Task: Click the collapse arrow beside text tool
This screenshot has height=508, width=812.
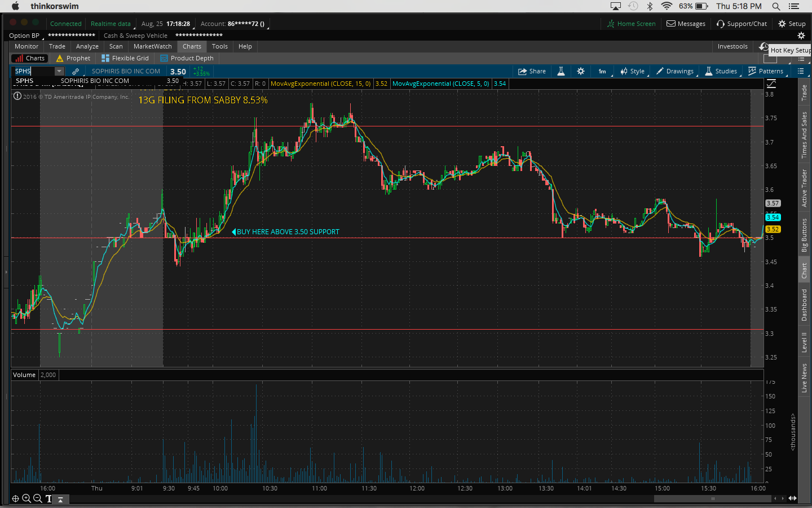Action: point(60,499)
